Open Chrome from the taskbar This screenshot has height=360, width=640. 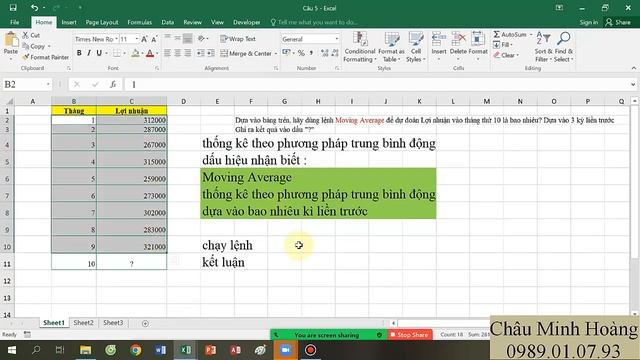(136, 350)
